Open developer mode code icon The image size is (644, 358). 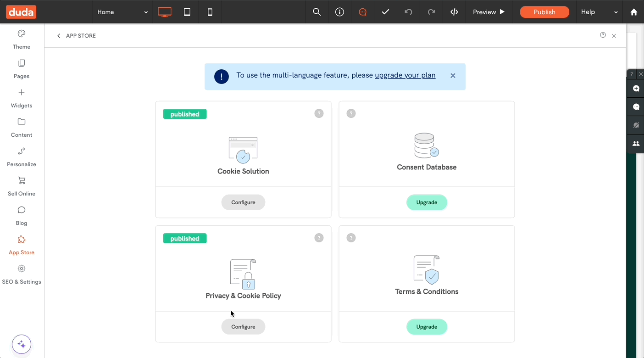(454, 12)
